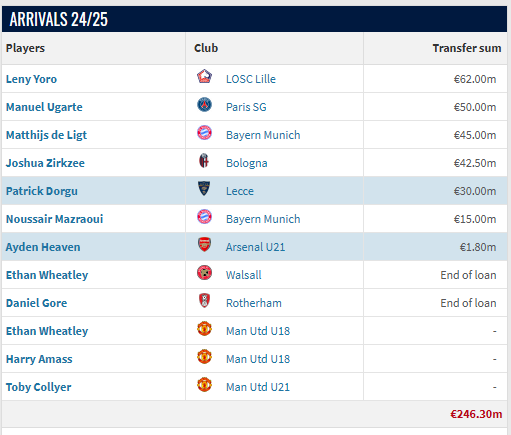Click the Lecce club crest icon
The height and width of the screenshot is (435, 511).
[x=204, y=188]
